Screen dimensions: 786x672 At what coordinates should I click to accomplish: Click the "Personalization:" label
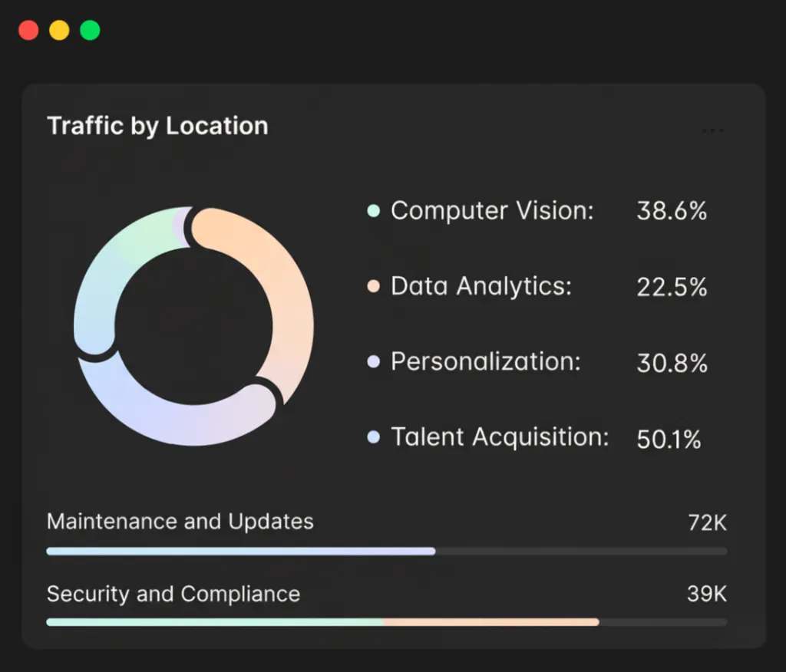point(486,361)
